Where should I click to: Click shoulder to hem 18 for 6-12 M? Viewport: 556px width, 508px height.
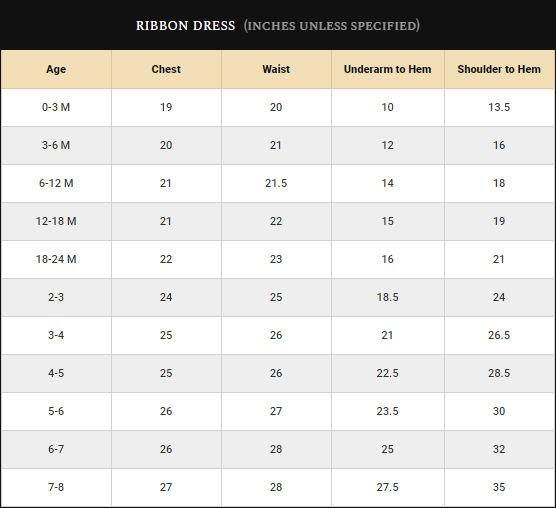499,183
